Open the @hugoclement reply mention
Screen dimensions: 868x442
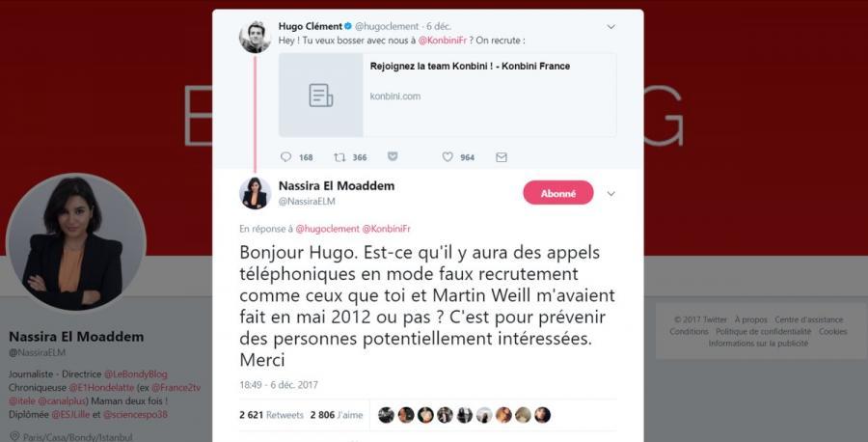tap(327, 229)
